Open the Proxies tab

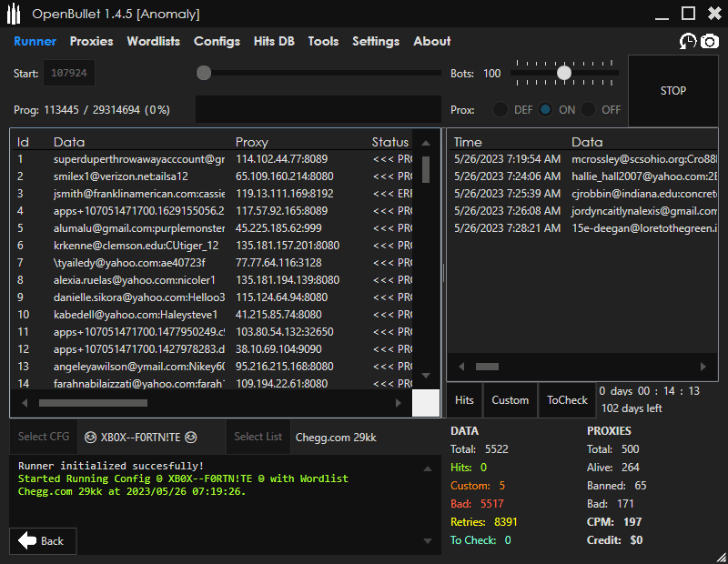92,41
